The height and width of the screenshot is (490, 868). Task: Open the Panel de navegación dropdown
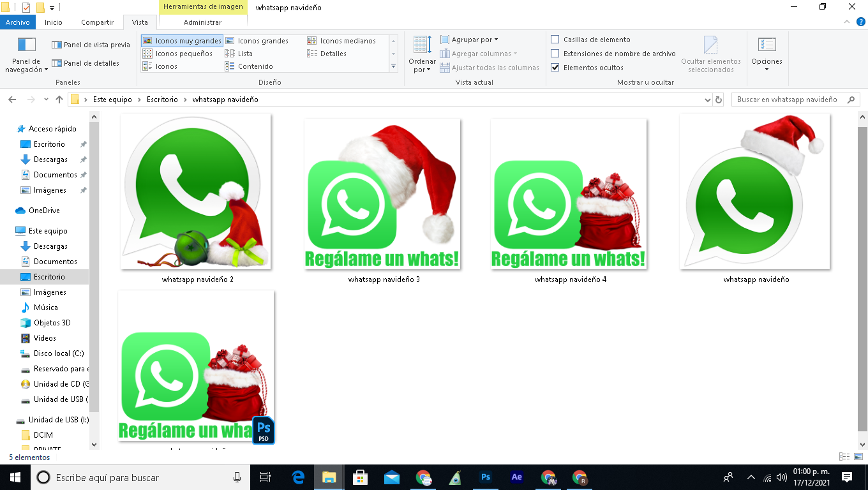coord(26,55)
